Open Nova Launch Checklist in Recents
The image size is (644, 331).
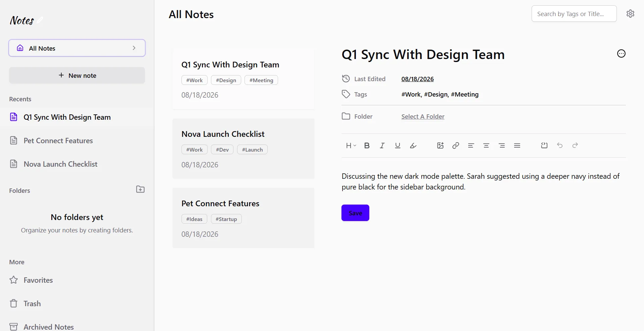(x=77, y=164)
